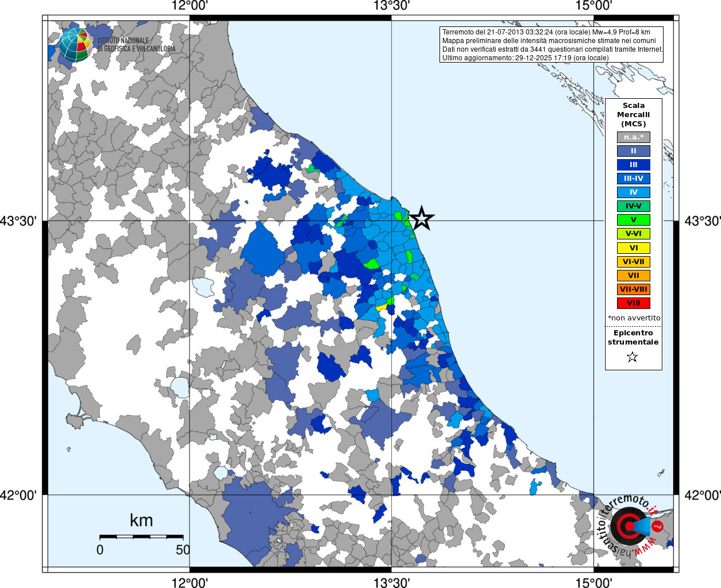
Task: Select the intensity VI yellow swatch
Action: point(634,248)
